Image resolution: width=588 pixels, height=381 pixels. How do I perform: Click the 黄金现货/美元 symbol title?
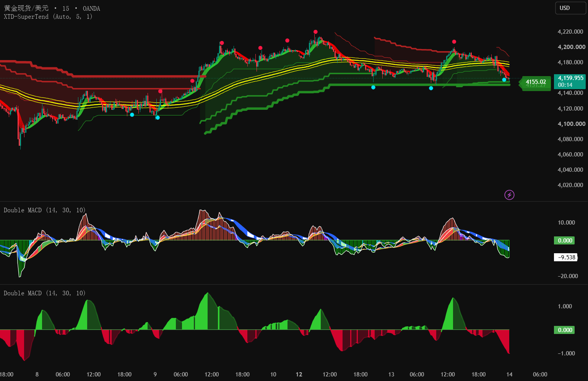(x=26, y=8)
